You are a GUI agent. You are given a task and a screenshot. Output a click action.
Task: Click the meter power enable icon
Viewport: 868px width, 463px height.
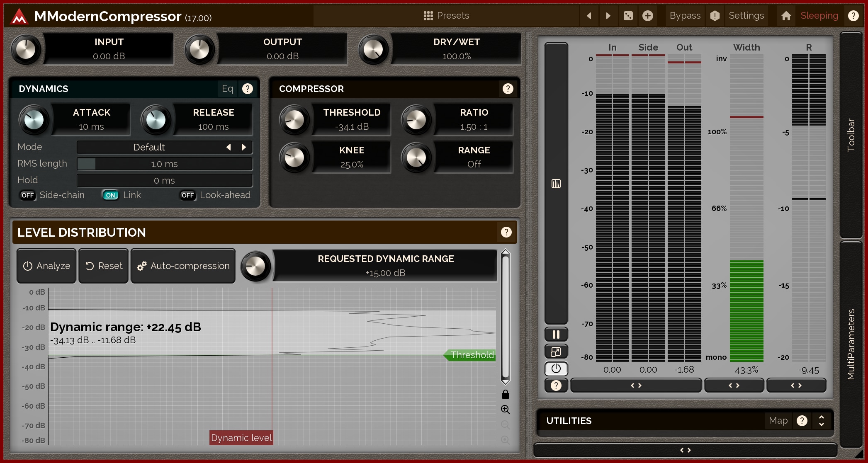[x=556, y=368]
